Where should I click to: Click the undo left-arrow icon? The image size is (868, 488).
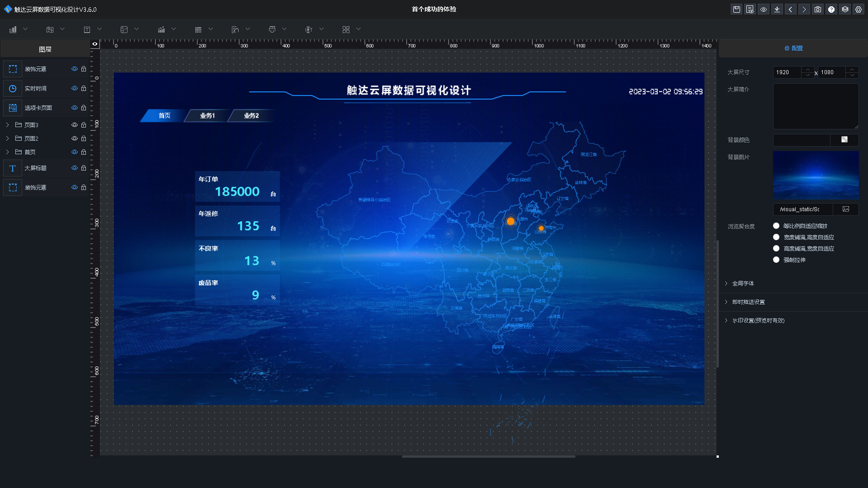coord(791,9)
